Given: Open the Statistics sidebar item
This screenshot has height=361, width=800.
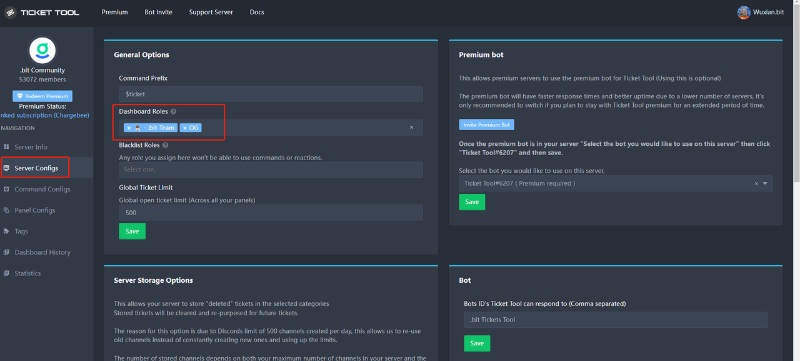Looking at the screenshot, I should [28, 273].
